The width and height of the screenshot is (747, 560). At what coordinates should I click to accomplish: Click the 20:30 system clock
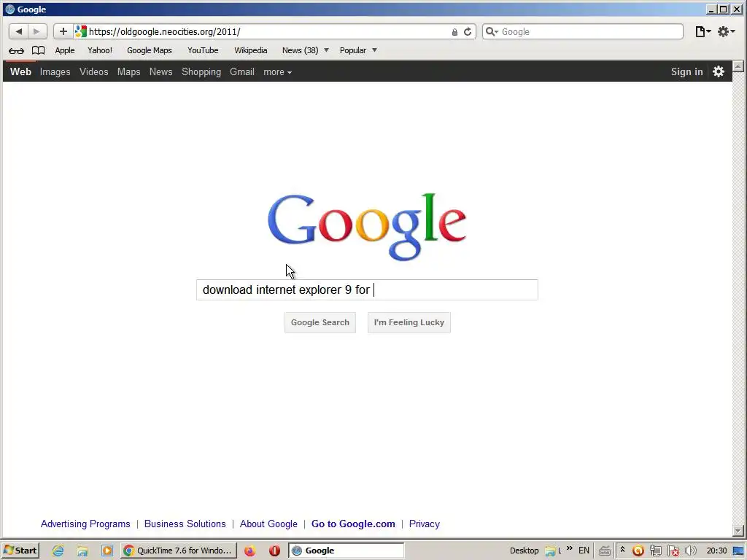716,551
